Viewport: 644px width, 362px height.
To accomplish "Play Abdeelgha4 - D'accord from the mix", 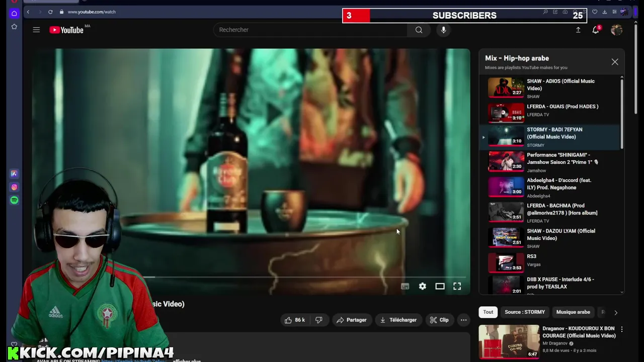I will pos(550,188).
